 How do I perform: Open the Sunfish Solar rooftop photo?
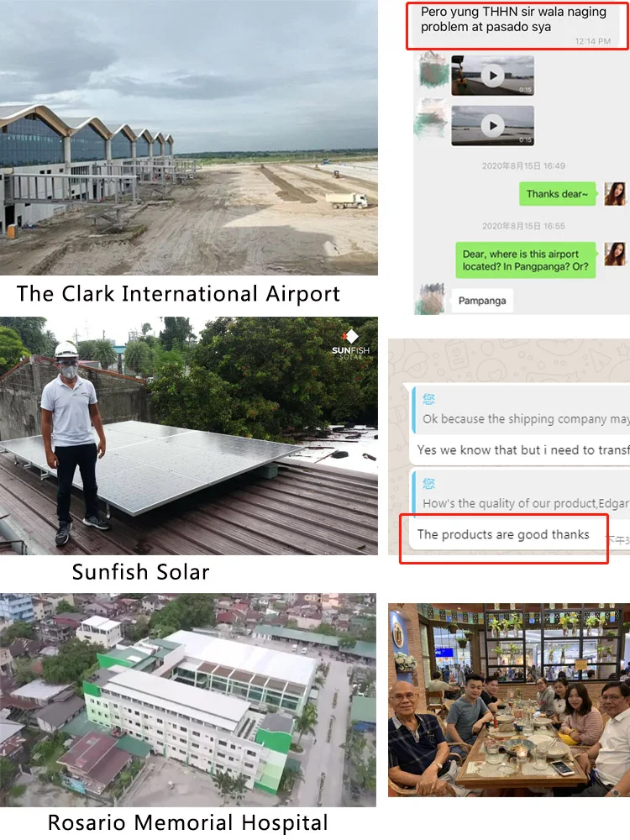188,435
